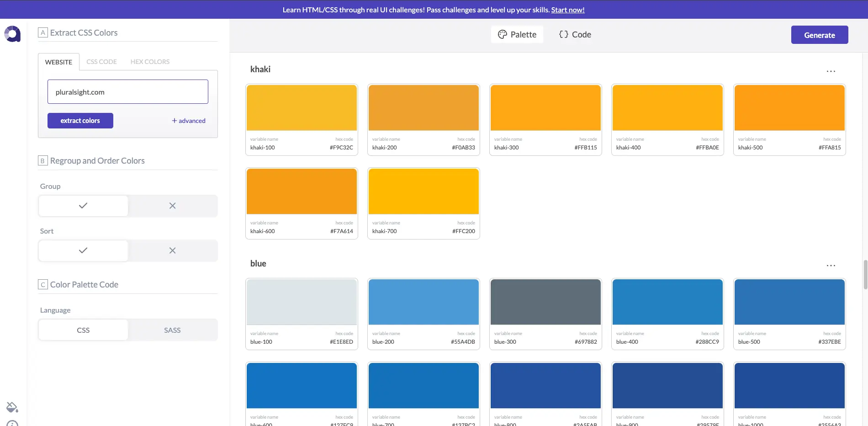
Task: Switch to the CSS CODE tab
Action: (x=101, y=62)
